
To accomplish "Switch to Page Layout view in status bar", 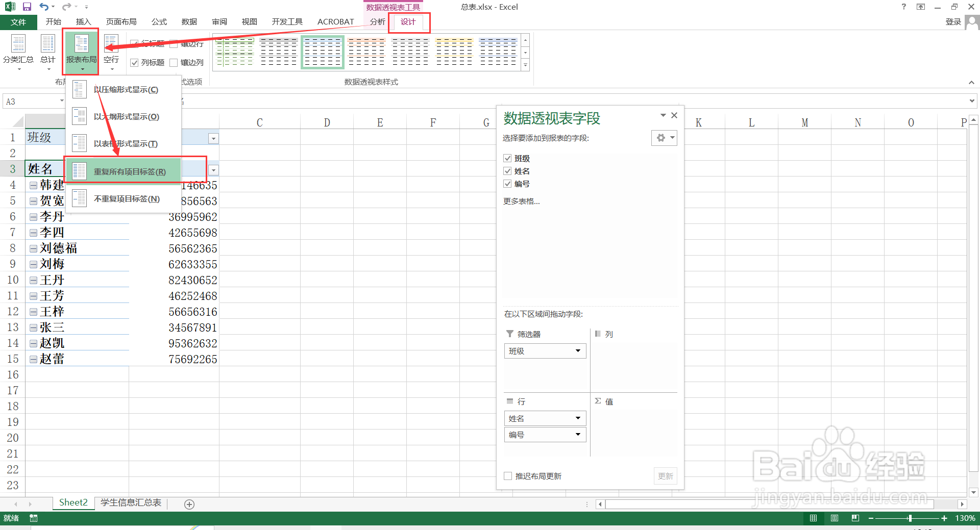I will pos(835,518).
